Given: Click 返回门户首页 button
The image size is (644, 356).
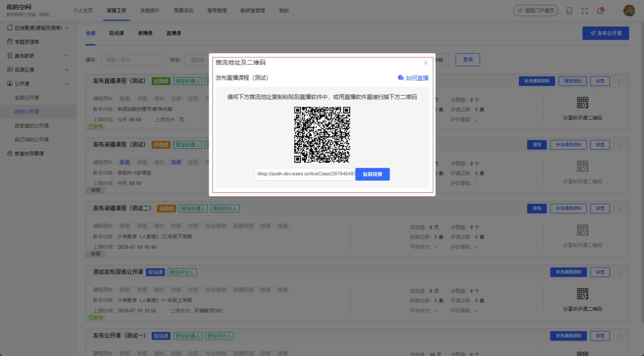Looking at the screenshot, I should pyautogui.click(x=535, y=11).
